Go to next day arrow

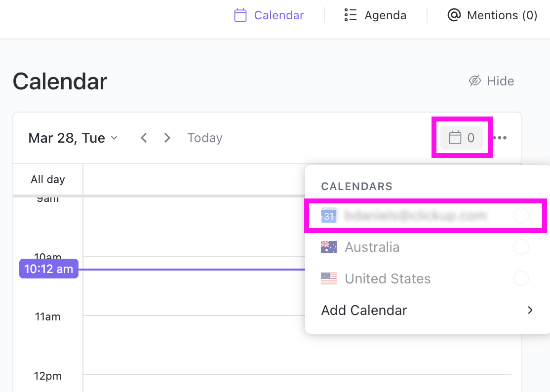pyautogui.click(x=167, y=138)
